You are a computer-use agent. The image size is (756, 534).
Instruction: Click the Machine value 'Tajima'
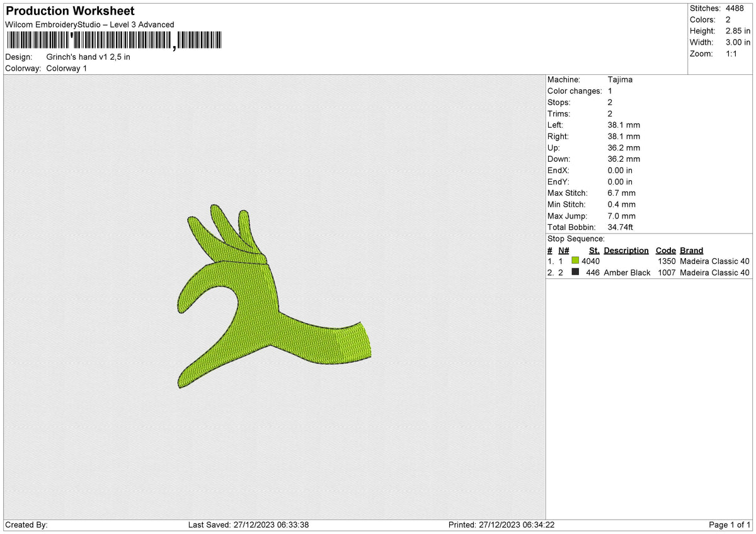(x=621, y=79)
